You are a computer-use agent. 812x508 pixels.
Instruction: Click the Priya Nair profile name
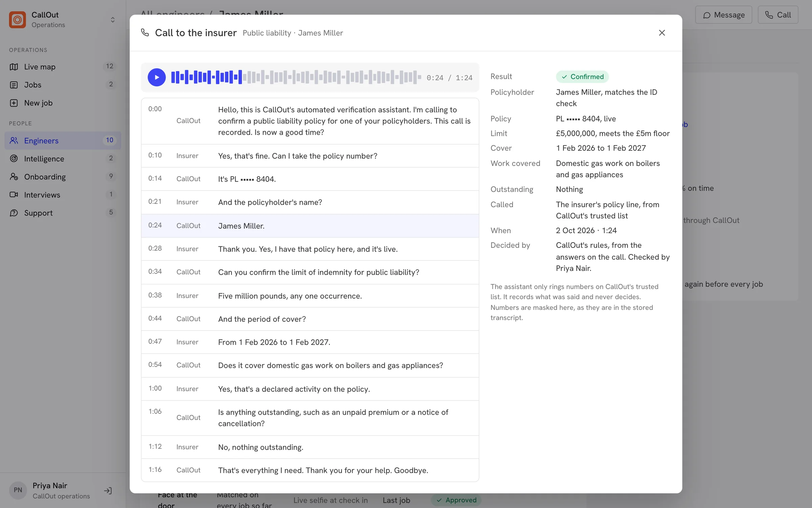click(50, 486)
